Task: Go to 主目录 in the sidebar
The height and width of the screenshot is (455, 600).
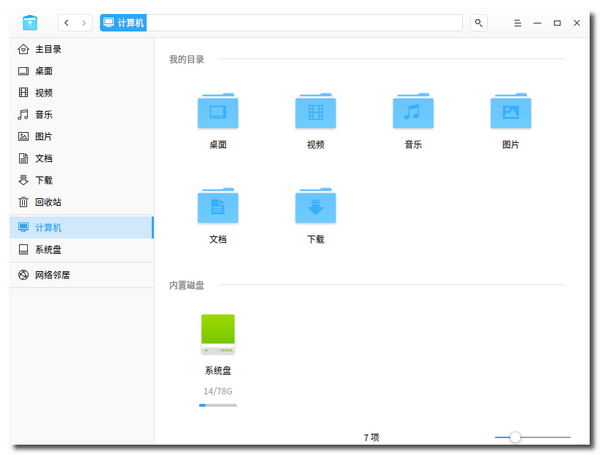Action: point(82,49)
